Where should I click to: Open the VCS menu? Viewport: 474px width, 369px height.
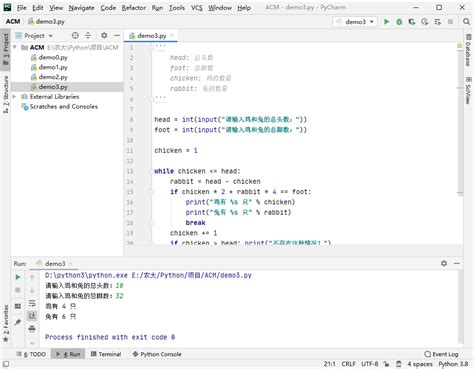197,7
